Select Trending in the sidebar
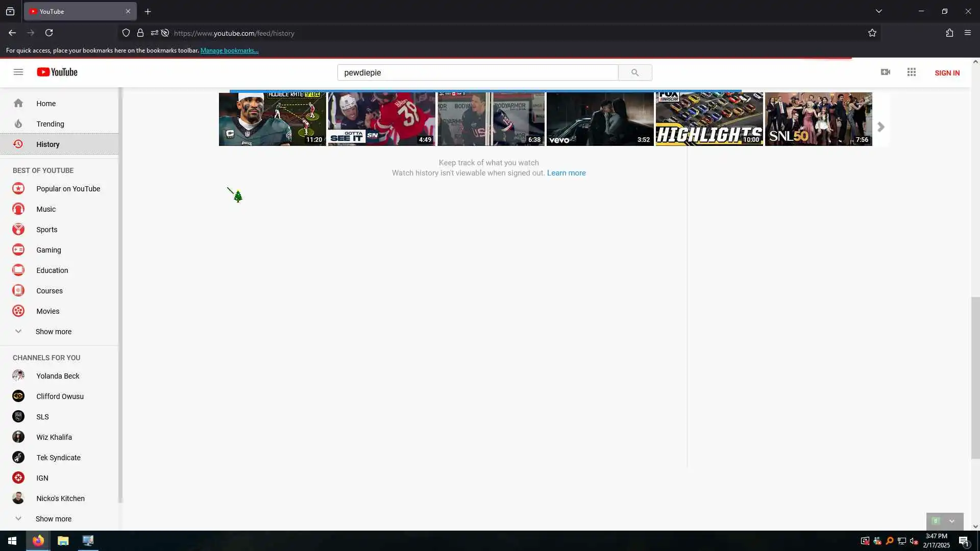Viewport: 980px width, 551px height. pos(50,124)
